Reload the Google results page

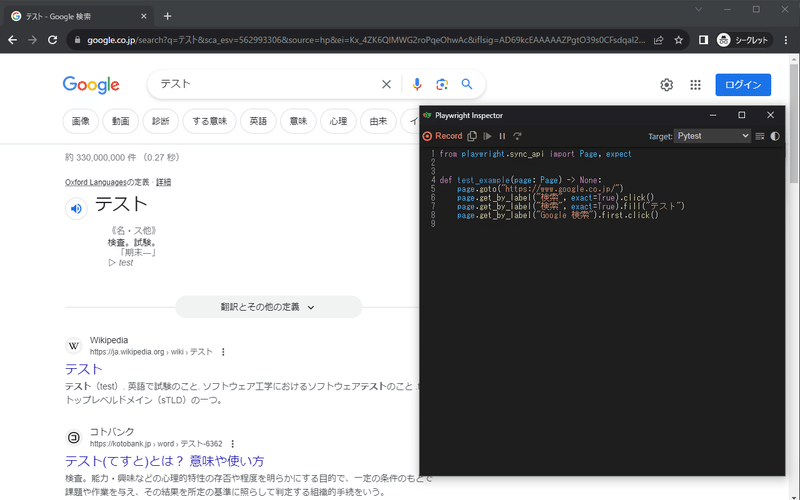[53, 40]
